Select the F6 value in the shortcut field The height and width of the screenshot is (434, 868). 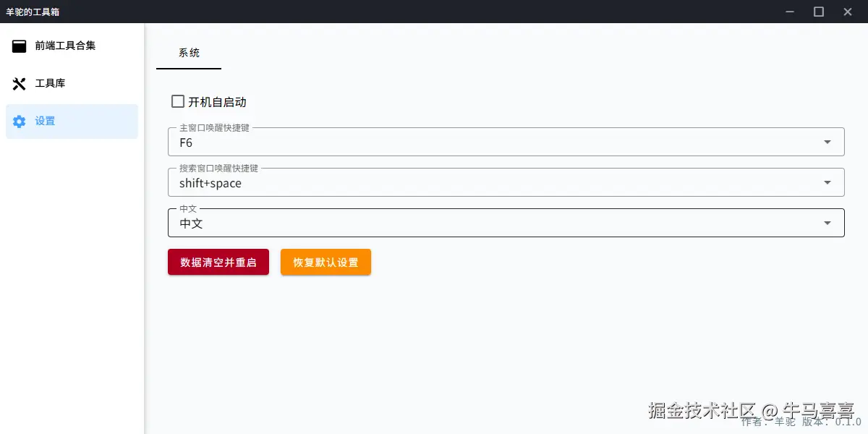185,142
